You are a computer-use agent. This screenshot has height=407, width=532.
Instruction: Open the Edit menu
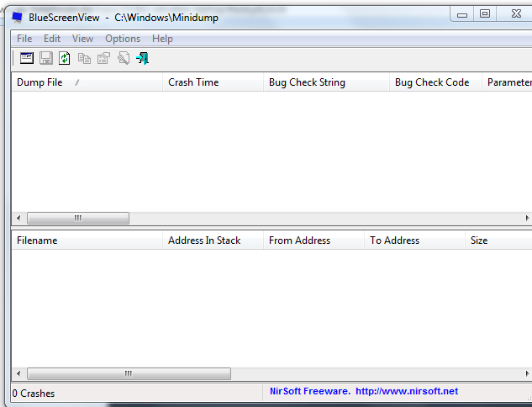pyautogui.click(x=52, y=39)
